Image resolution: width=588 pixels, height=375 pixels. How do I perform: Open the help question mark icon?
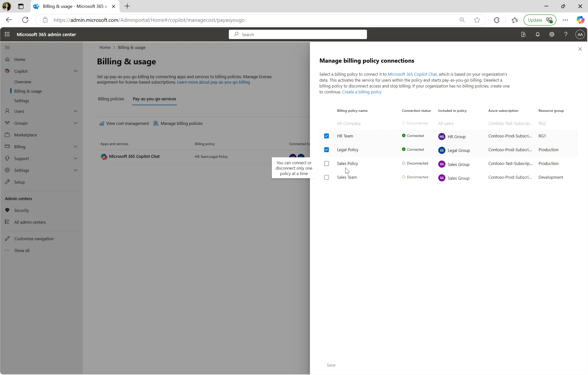pos(566,34)
